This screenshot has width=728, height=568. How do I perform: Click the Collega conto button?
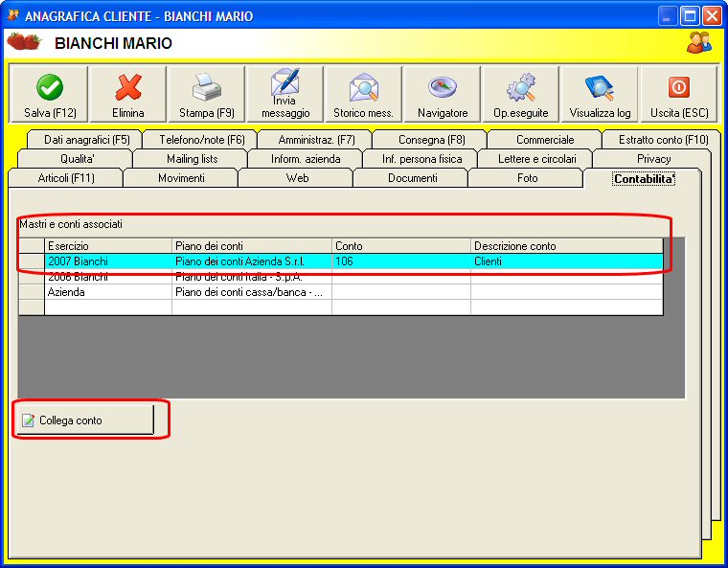tap(85, 420)
